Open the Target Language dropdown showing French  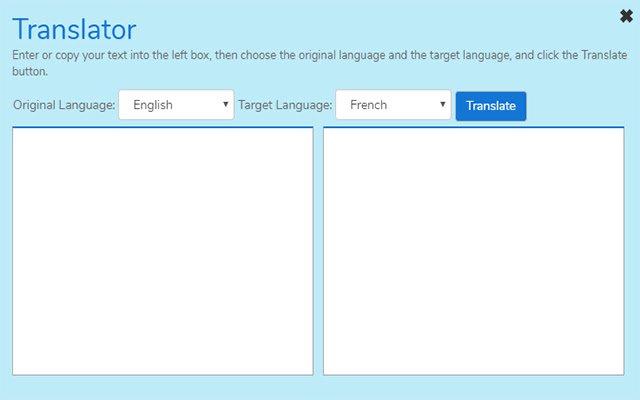click(x=393, y=105)
